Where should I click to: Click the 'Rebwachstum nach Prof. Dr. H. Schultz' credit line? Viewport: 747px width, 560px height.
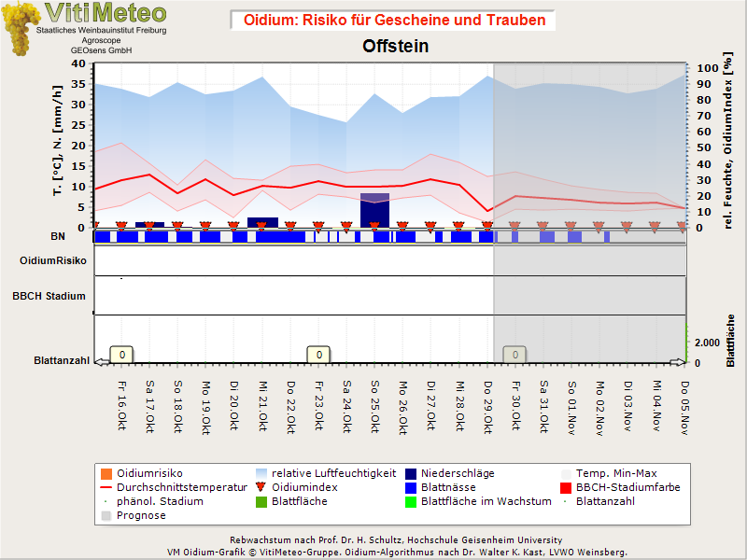click(396, 540)
